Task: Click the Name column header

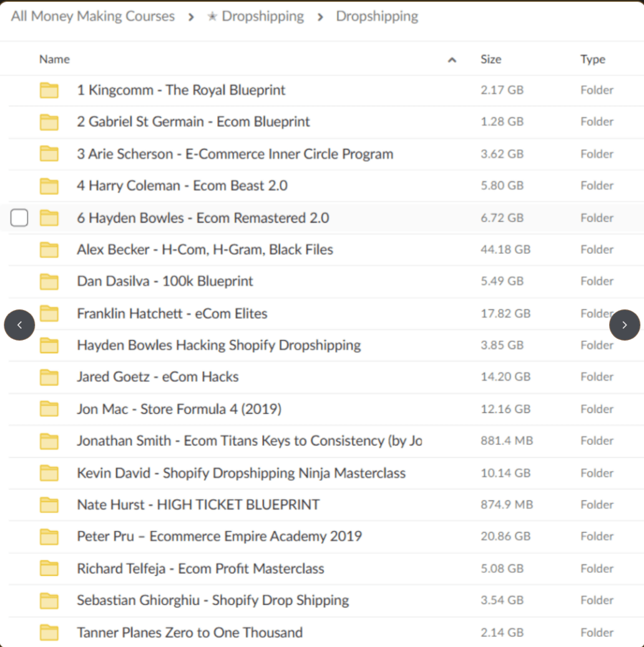Action: pyautogui.click(x=54, y=59)
